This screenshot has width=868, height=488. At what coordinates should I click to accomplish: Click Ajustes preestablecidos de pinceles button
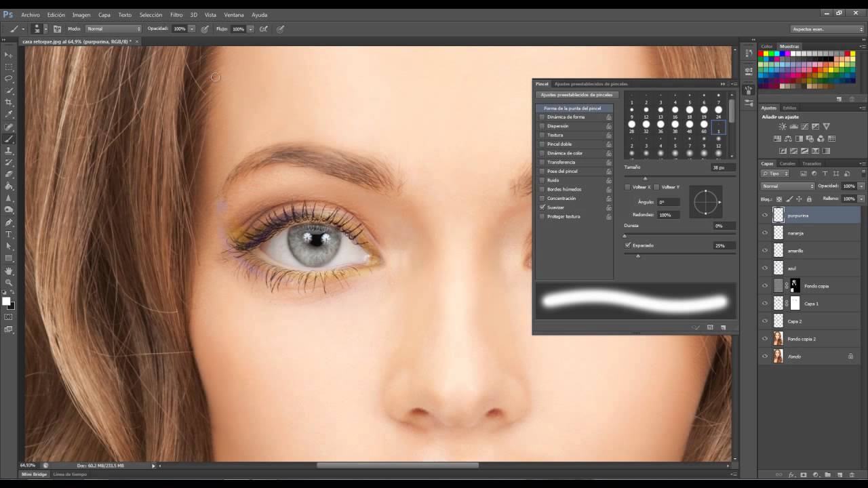[x=576, y=95]
